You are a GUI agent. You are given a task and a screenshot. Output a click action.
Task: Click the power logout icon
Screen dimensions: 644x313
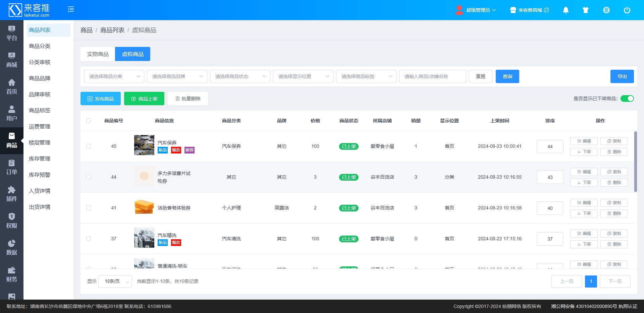tap(627, 10)
